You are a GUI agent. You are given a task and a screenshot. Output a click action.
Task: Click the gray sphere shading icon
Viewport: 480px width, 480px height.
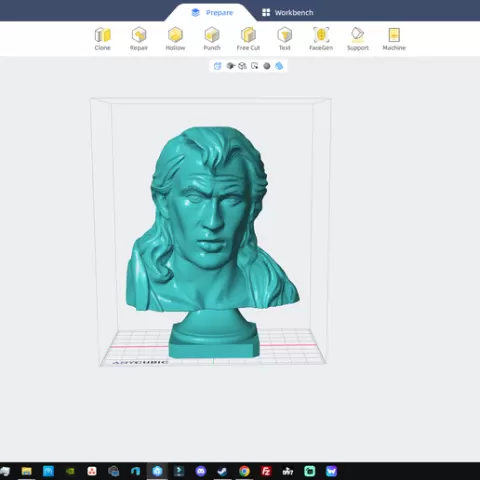click(x=267, y=66)
